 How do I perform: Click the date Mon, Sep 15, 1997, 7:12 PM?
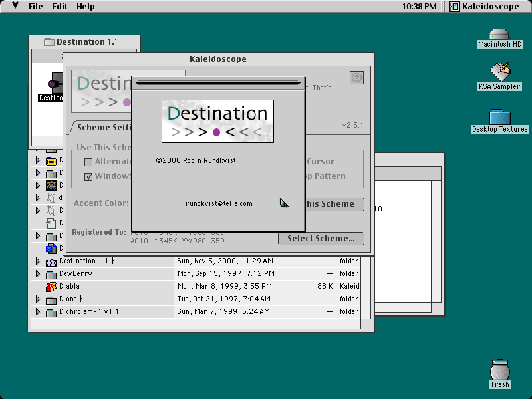point(226,273)
